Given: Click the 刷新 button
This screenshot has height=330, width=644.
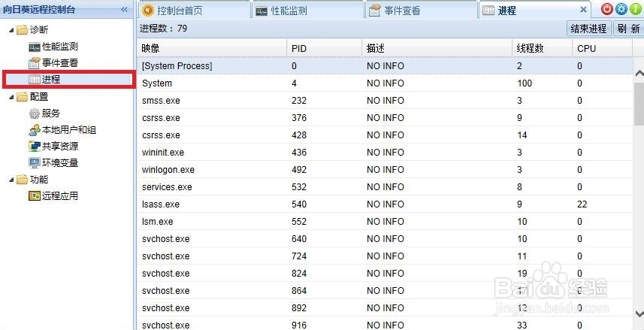Looking at the screenshot, I should (628, 29).
